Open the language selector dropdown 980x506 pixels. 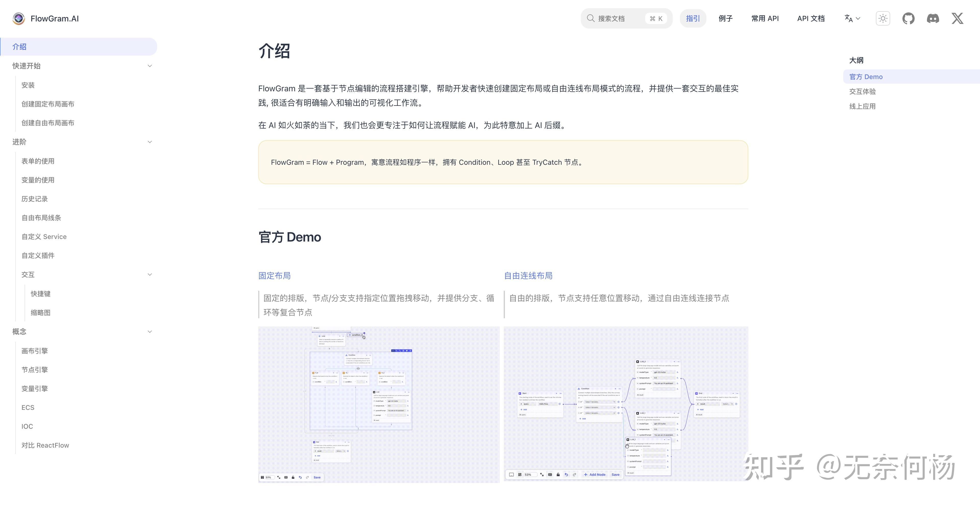pyautogui.click(x=852, y=18)
